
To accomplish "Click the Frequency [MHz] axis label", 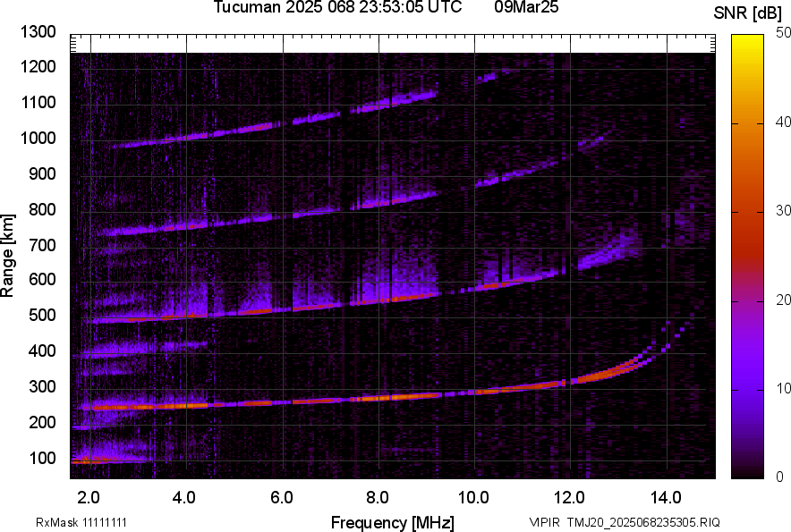I will [x=392, y=522].
